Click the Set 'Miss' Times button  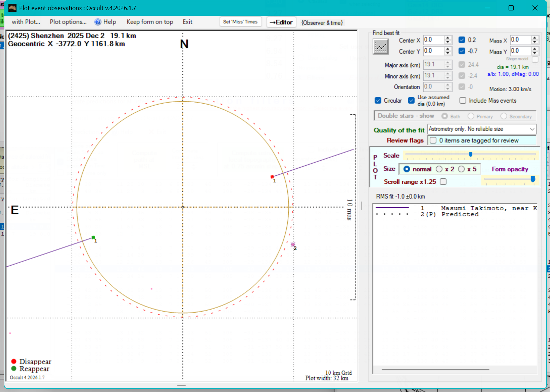click(240, 22)
